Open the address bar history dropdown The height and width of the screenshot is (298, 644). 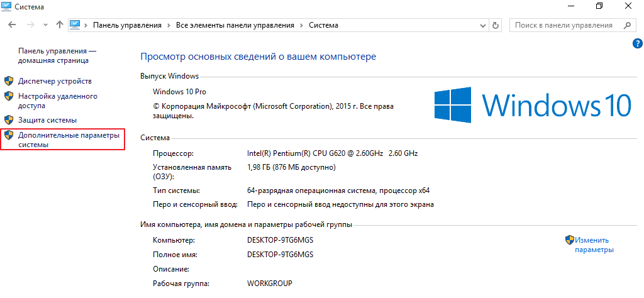coord(481,25)
